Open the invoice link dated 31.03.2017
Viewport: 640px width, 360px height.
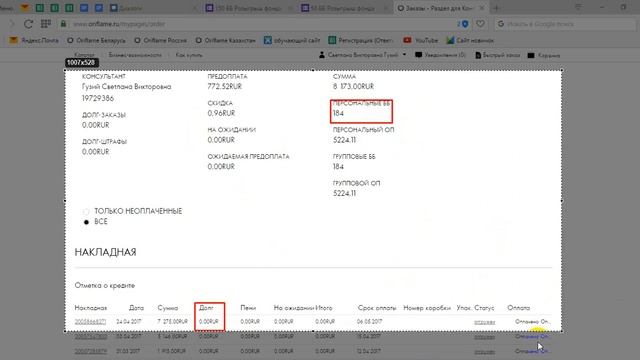click(x=90, y=351)
